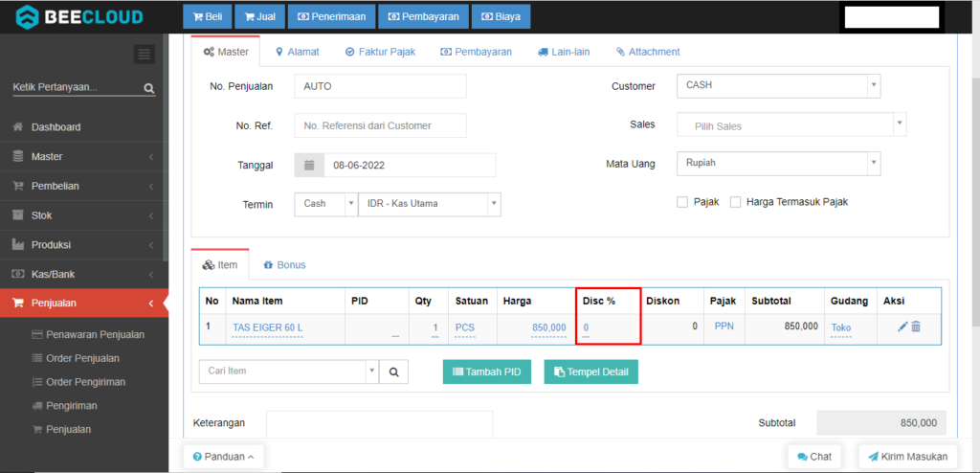980x473 pixels.
Task: Click item name TAS EIGER 60 L
Action: pos(268,327)
